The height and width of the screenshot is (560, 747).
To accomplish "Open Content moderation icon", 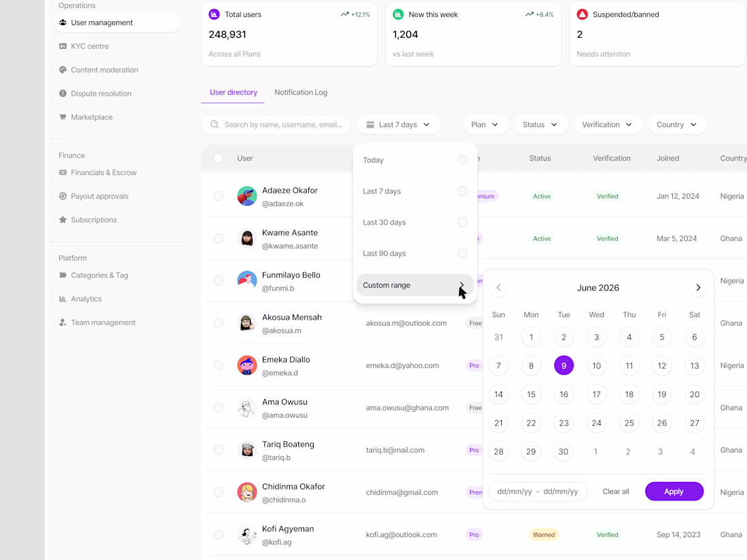I will coord(62,69).
